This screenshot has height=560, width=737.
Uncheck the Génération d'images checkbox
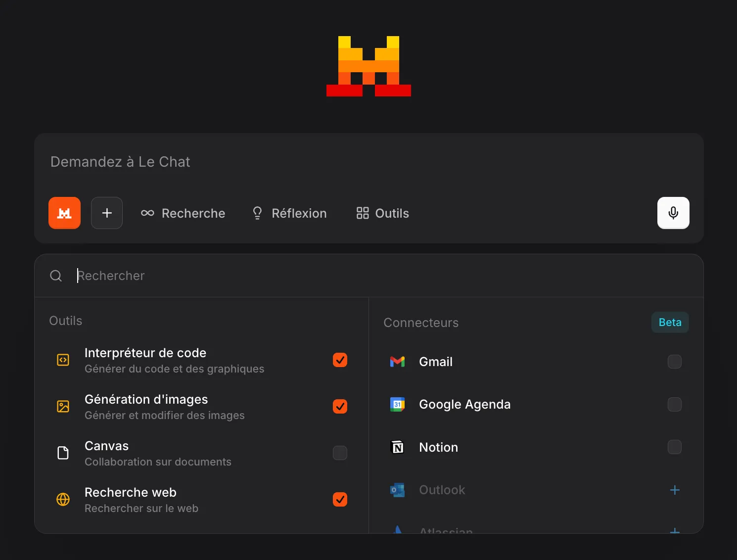[x=340, y=407]
